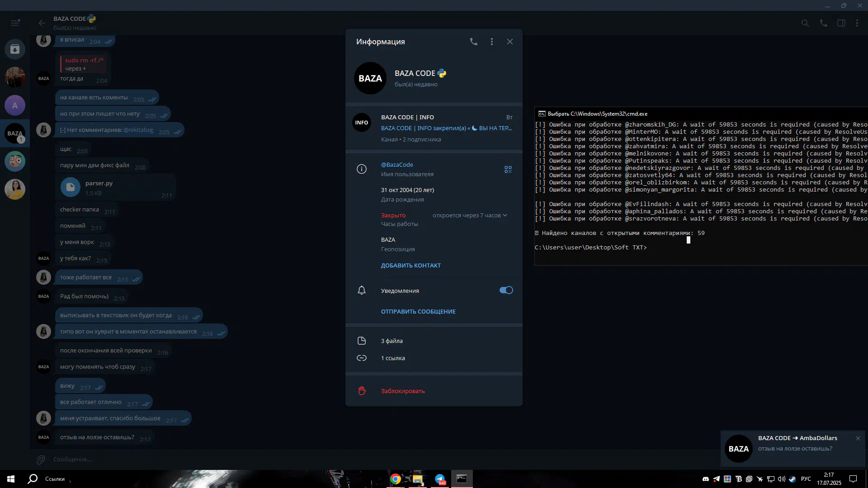Click cmd prompt line Soft TXT>
The height and width of the screenshot is (488, 868).
590,248
